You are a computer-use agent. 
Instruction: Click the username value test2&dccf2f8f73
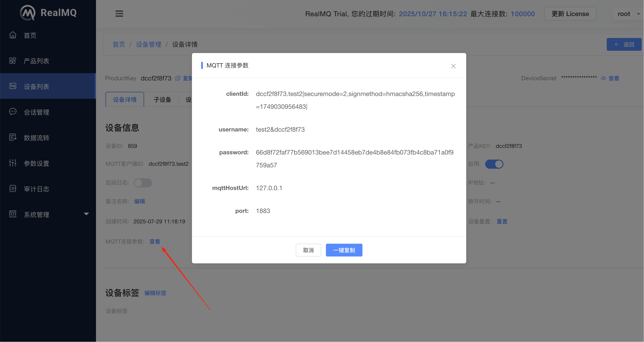[x=280, y=129]
